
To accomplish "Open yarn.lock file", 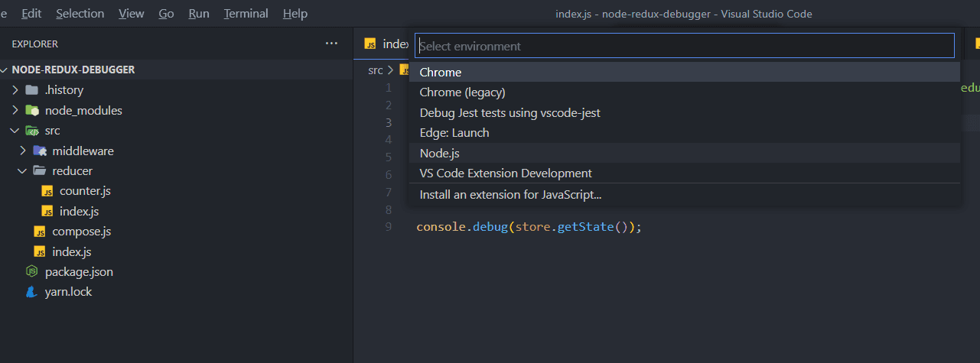I will (x=68, y=292).
